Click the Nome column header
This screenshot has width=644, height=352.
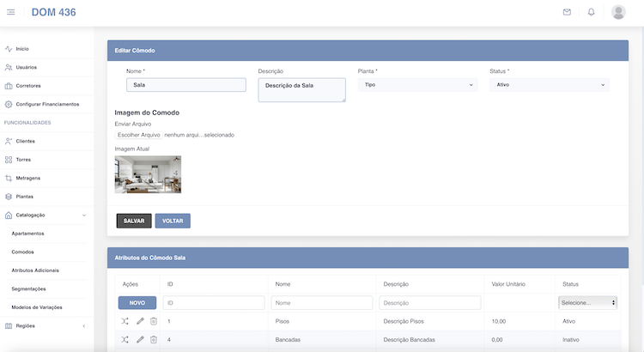tap(283, 284)
